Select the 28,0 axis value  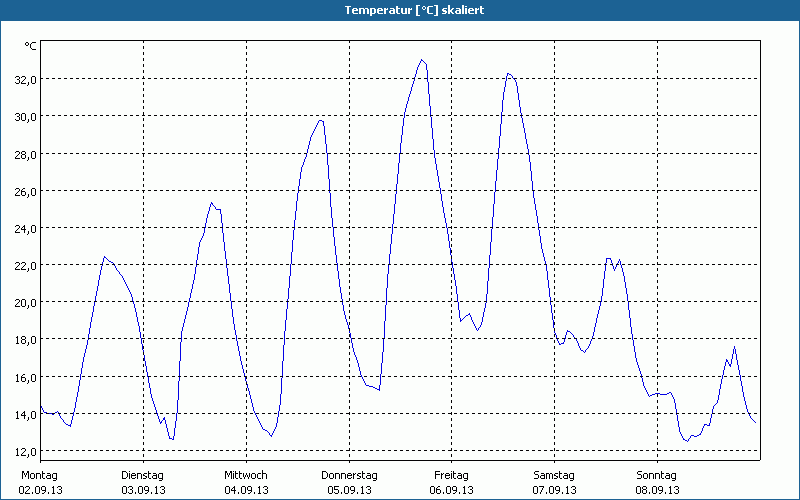click(x=26, y=154)
